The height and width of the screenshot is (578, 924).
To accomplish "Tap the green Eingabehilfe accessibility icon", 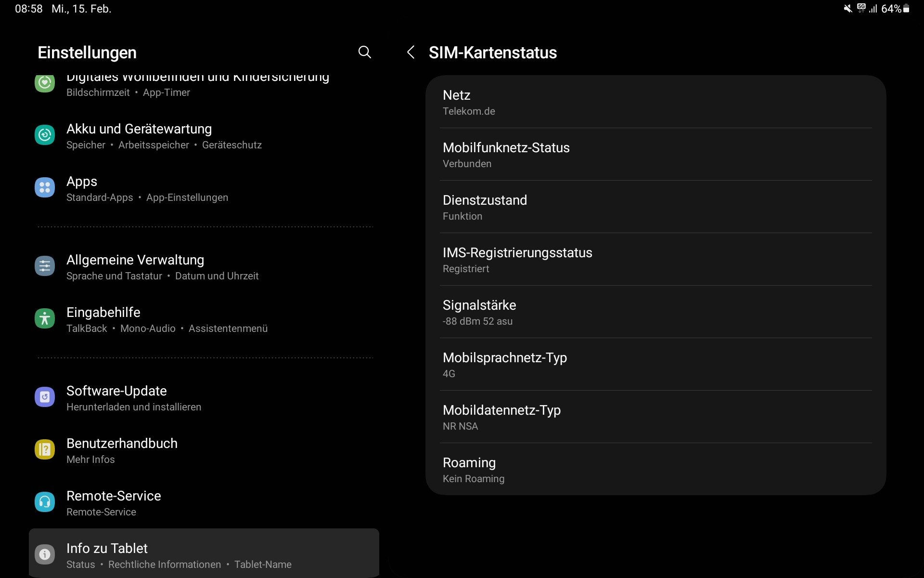I will click(x=45, y=318).
